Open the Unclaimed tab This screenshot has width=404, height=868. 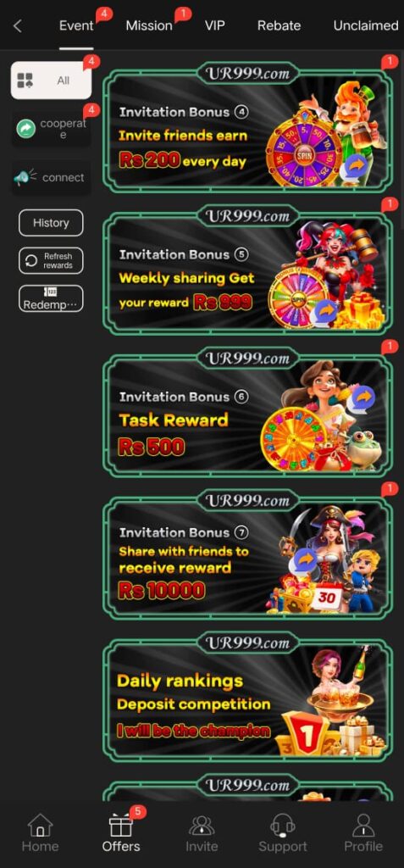[x=365, y=25]
